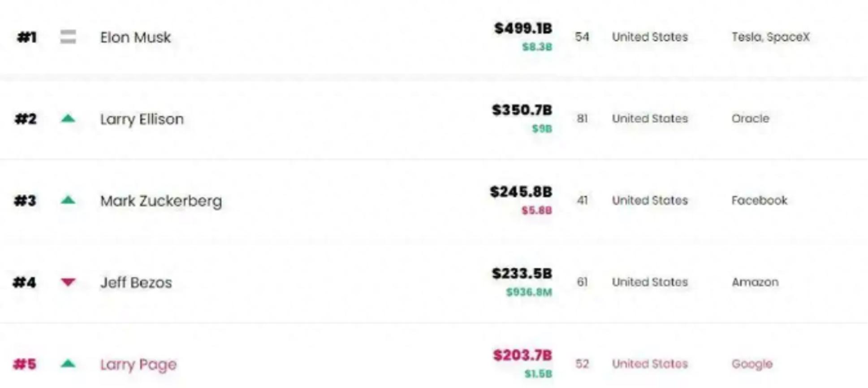Click the $936.8M daily change amount
This screenshot has width=868, height=388.
pos(529,292)
